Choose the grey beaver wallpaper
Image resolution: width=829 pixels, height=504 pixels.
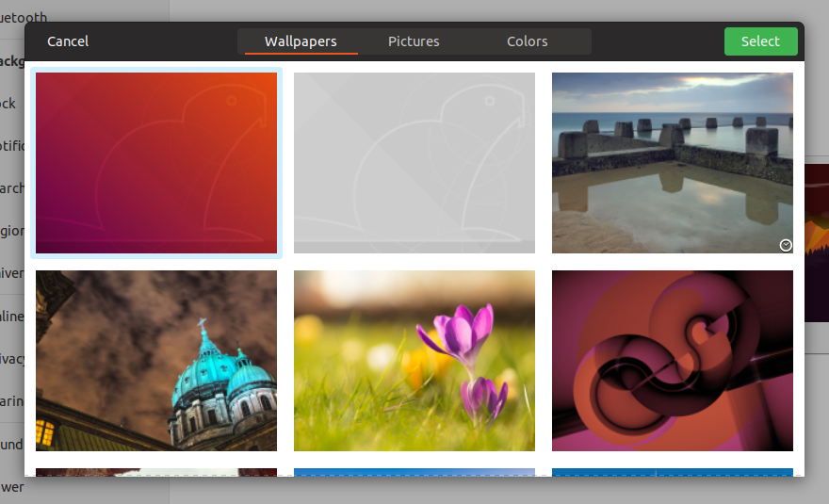(x=414, y=163)
